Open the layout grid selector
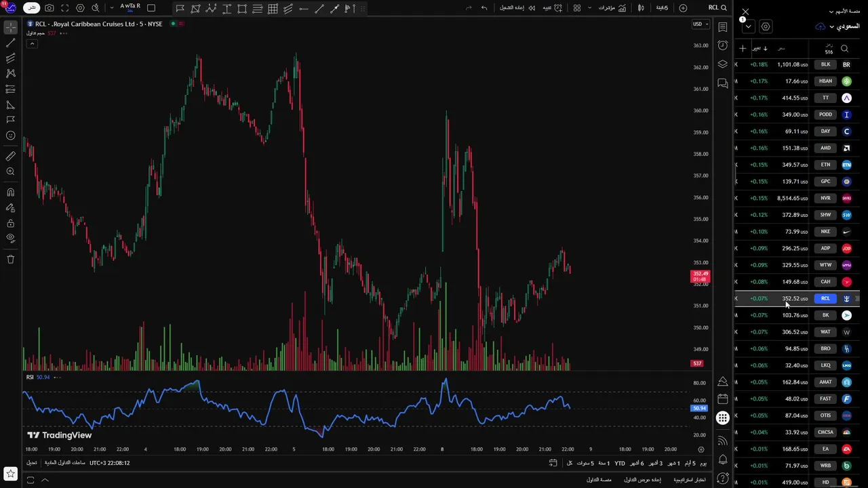Screen dimensions: 868x488 coord(577,8)
